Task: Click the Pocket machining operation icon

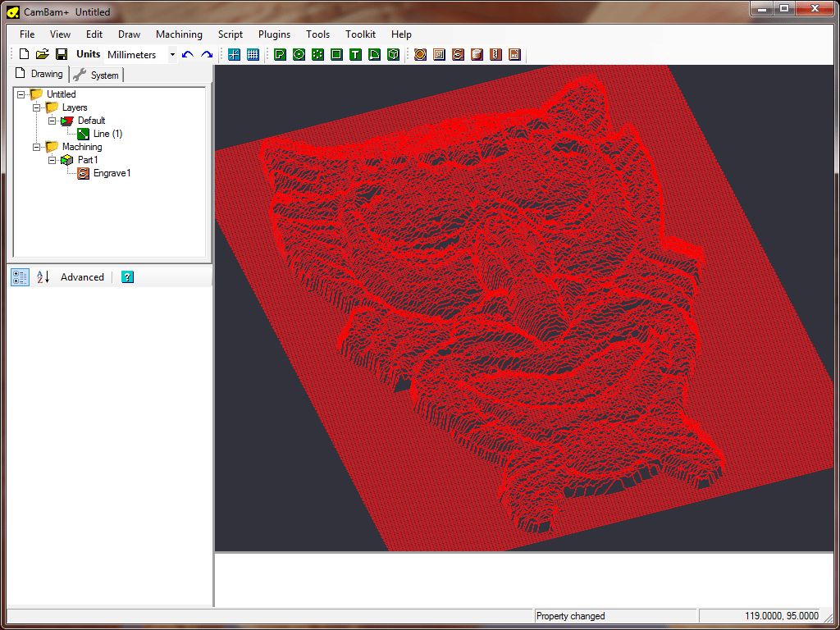Action: pos(439,54)
